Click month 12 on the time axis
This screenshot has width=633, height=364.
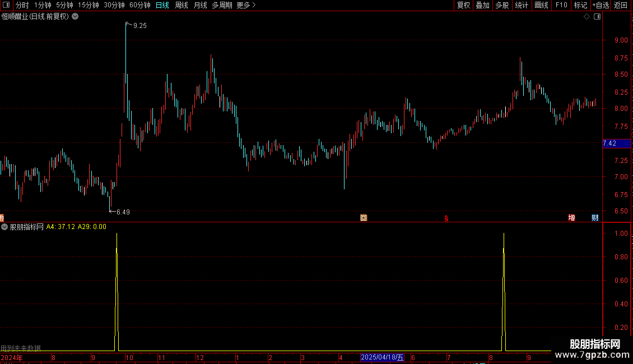pos(200,358)
